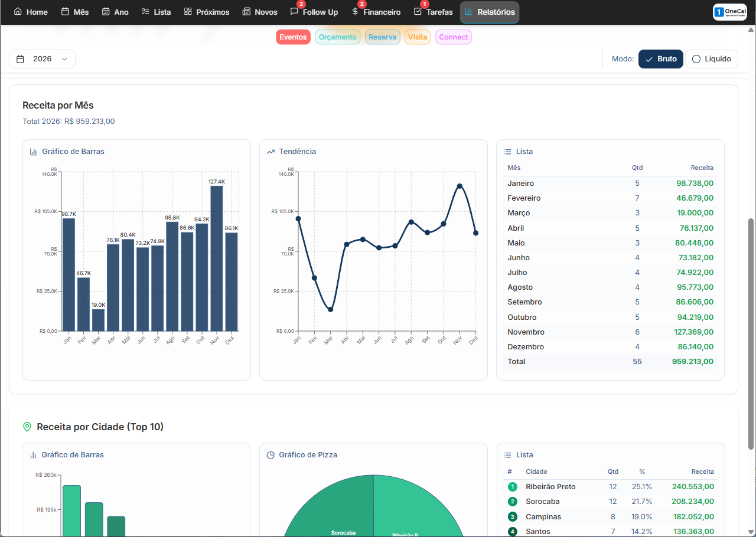Click the grid icon beside Próximos

click(x=188, y=12)
